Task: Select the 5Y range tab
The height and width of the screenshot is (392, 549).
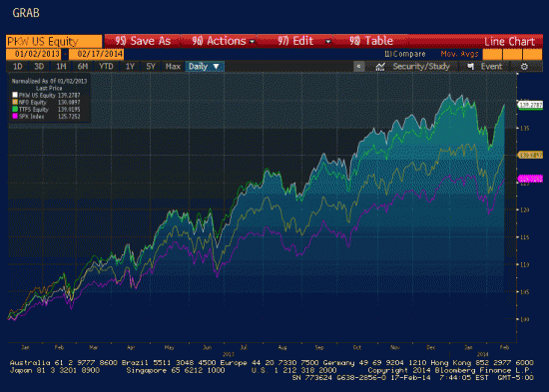Action: tap(151, 67)
